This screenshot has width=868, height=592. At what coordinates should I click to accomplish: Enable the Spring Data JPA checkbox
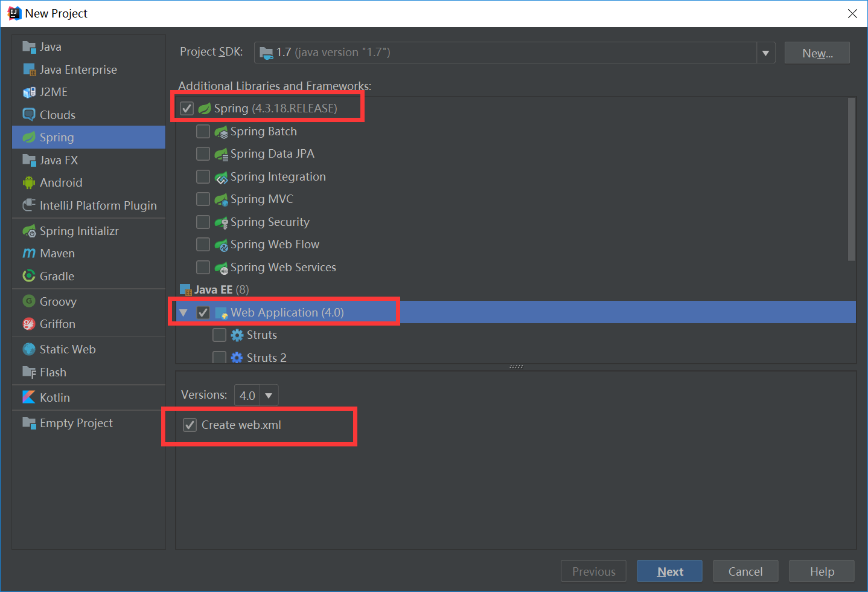tap(203, 154)
